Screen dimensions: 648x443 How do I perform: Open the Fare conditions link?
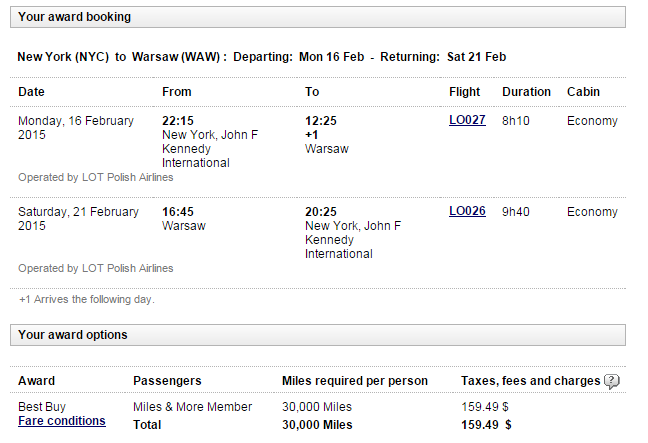tap(62, 421)
